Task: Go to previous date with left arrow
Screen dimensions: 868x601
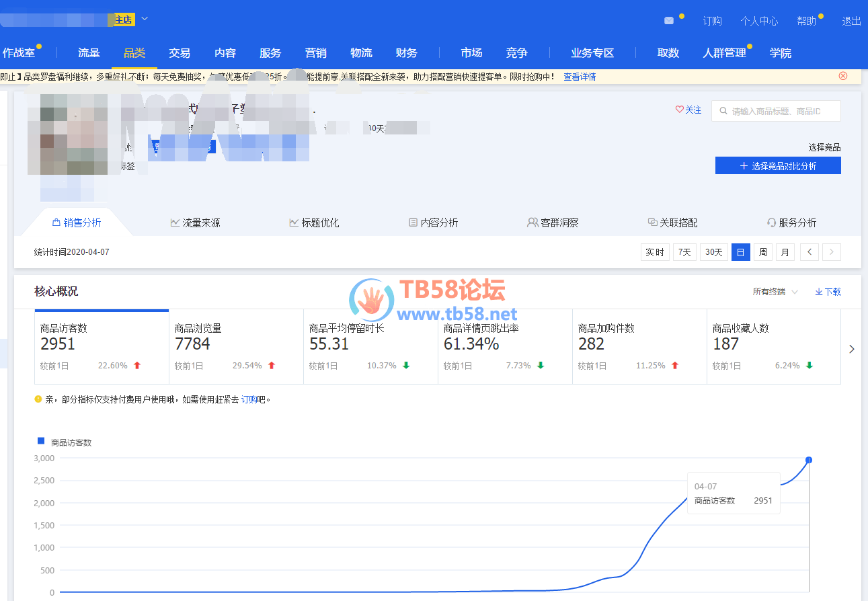Action: 809,252
